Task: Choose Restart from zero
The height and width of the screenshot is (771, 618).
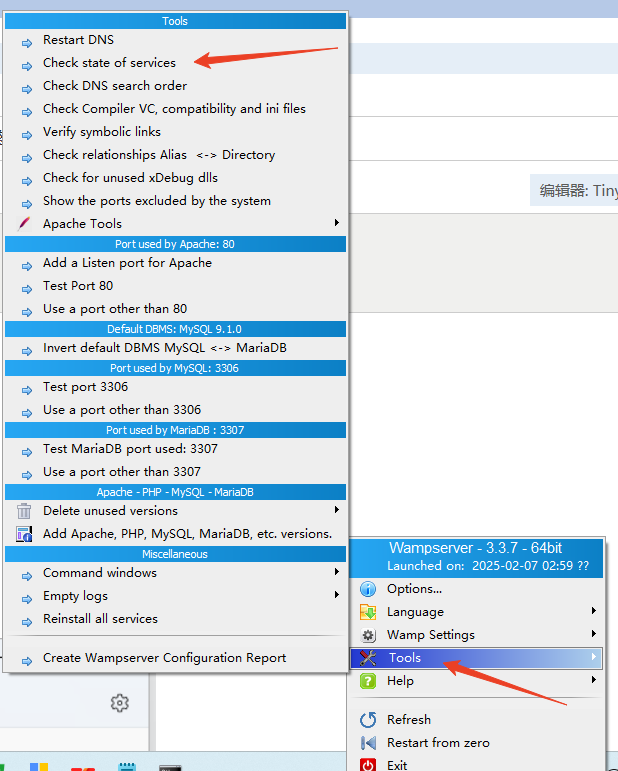Action: pyautogui.click(x=476, y=743)
